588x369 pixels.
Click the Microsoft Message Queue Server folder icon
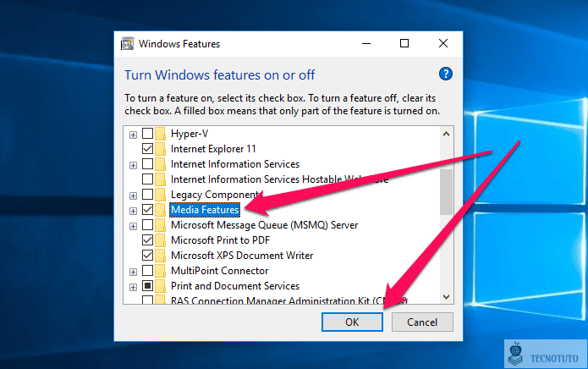160,225
